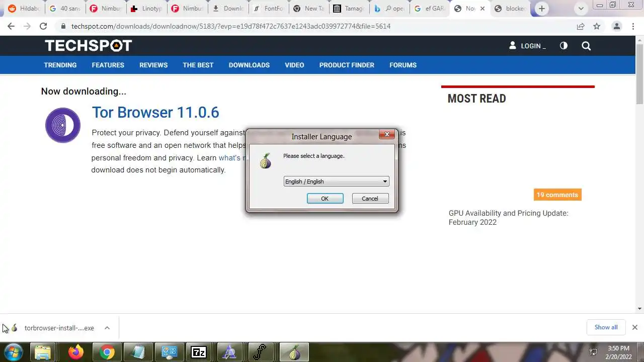Switch to the FontForge tab
The height and width of the screenshot is (362, 644).
(269, 9)
